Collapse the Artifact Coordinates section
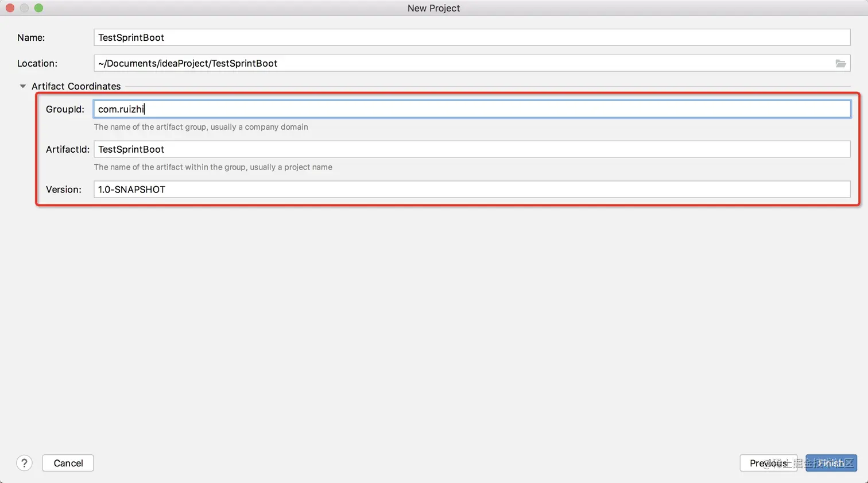868x483 pixels. coord(23,86)
